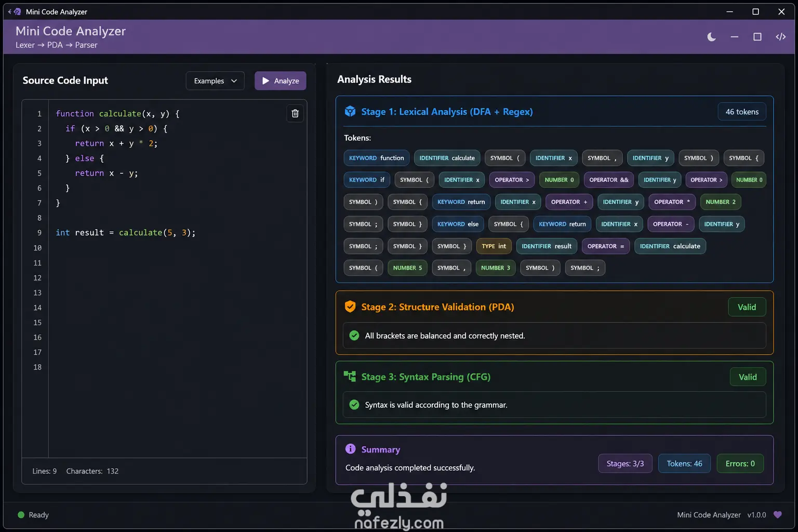
Task: Click the code line 'return x - y;'
Action: pyautogui.click(x=107, y=173)
